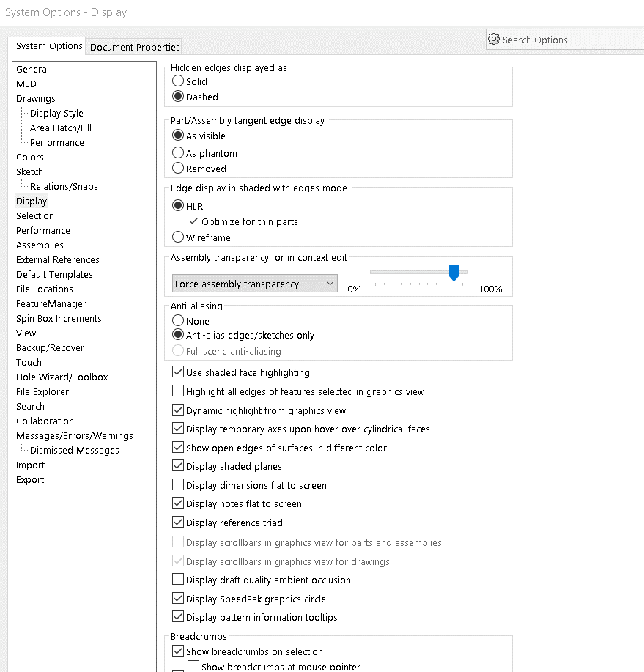Viewport: 644px width, 672px height.
Task: Set tangent edge display to Removed
Action: tap(178, 168)
